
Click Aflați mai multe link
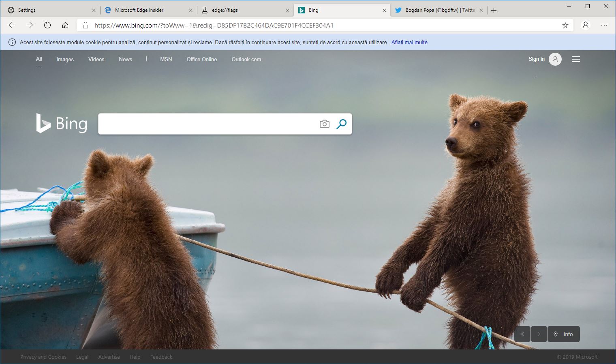[409, 42]
